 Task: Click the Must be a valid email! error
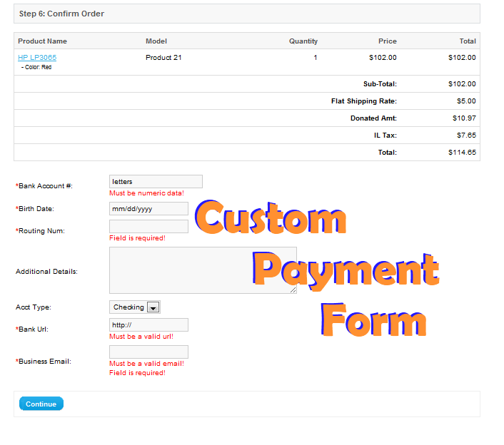coord(146,364)
